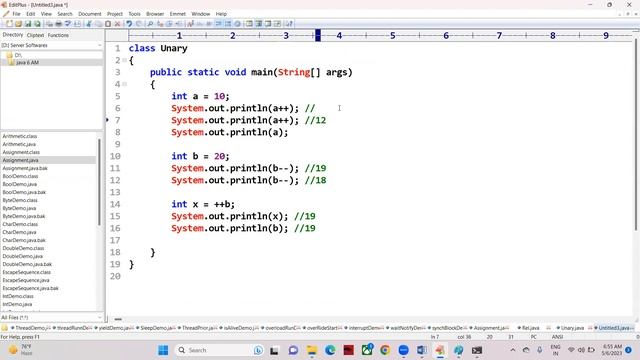Click the Redo toolbar icon
Image resolution: width=640 pixels, height=360 pixels.
point(139,24)
